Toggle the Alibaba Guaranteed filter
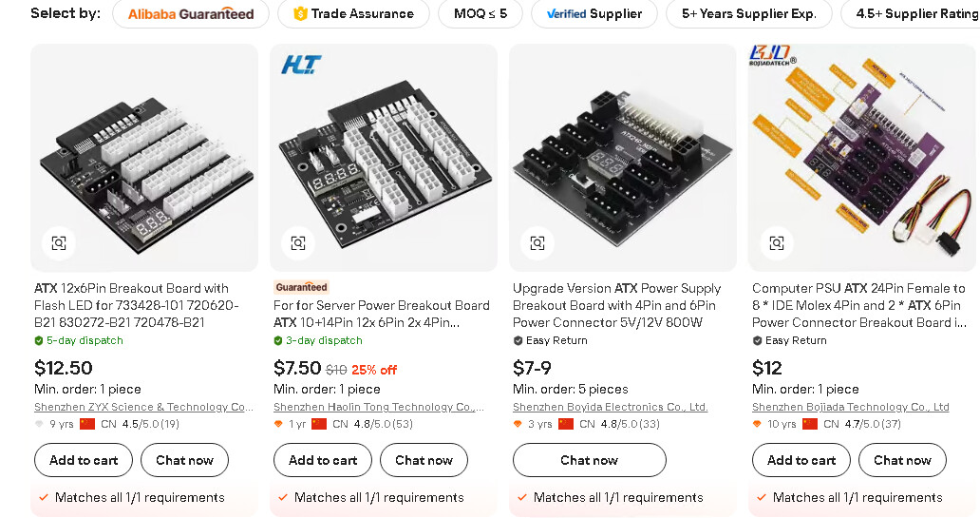Image resolution: width=980 pixels, height=518 pixels. [x=190, y=14]
